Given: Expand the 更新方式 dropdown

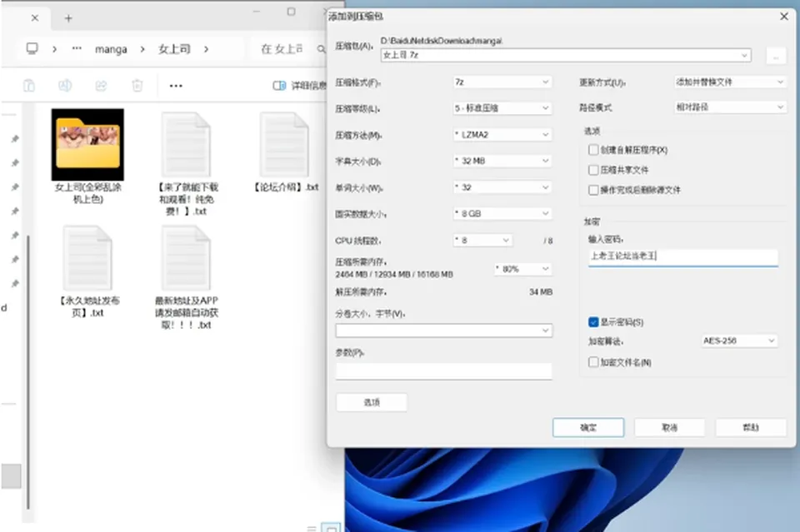Looking at the screenshot, I should (x=730, y=82).
